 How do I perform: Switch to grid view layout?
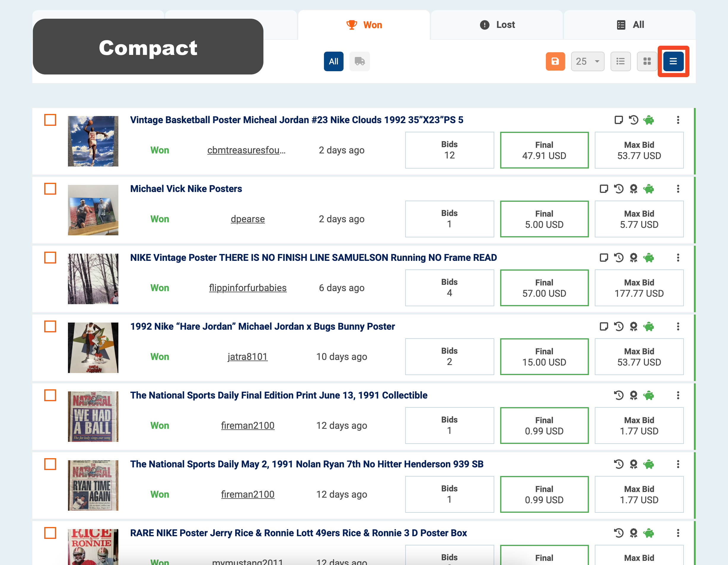click(x=647, y=61)
